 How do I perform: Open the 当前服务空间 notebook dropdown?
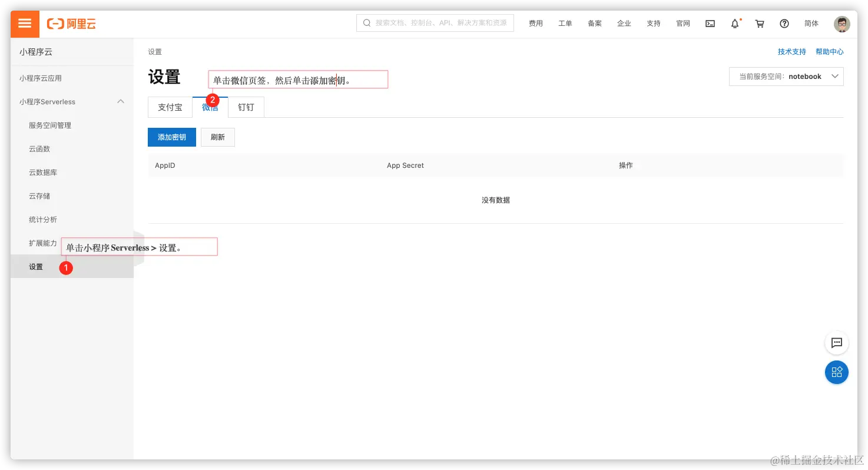786,77
